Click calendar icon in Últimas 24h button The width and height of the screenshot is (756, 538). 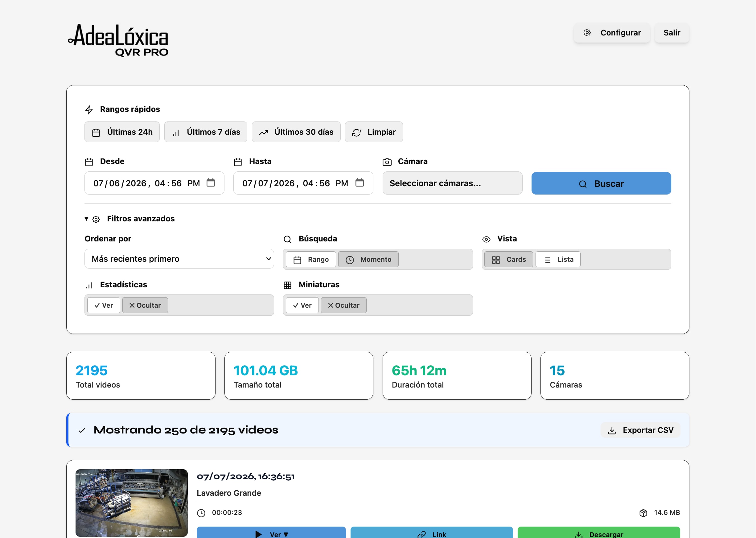(96, 133)
